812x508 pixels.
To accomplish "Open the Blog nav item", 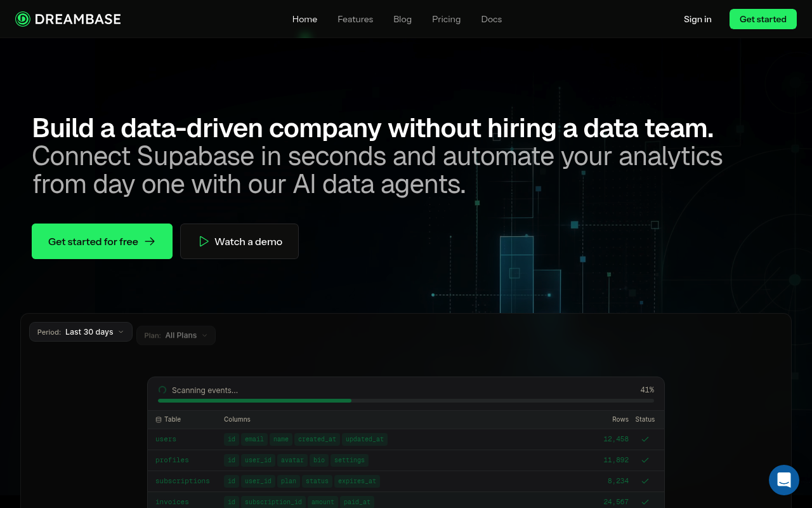I will coord(402,19).
